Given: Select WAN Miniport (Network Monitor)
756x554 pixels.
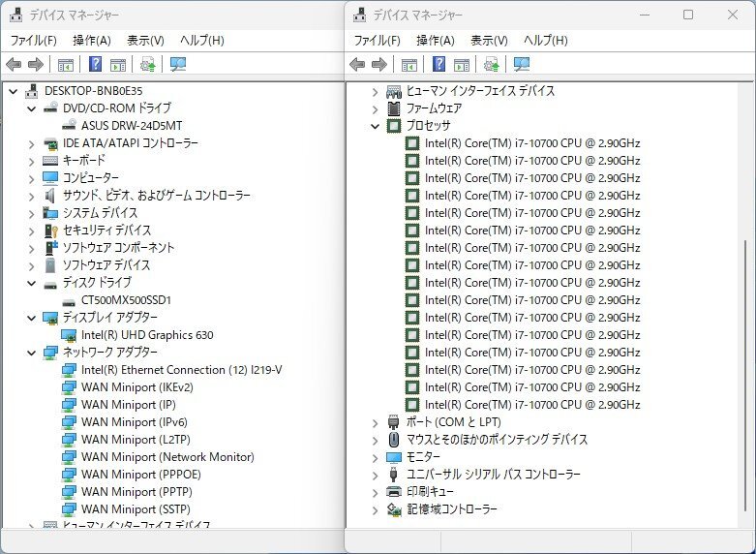Looking at the screenshot, I should [x=167, y=457].
